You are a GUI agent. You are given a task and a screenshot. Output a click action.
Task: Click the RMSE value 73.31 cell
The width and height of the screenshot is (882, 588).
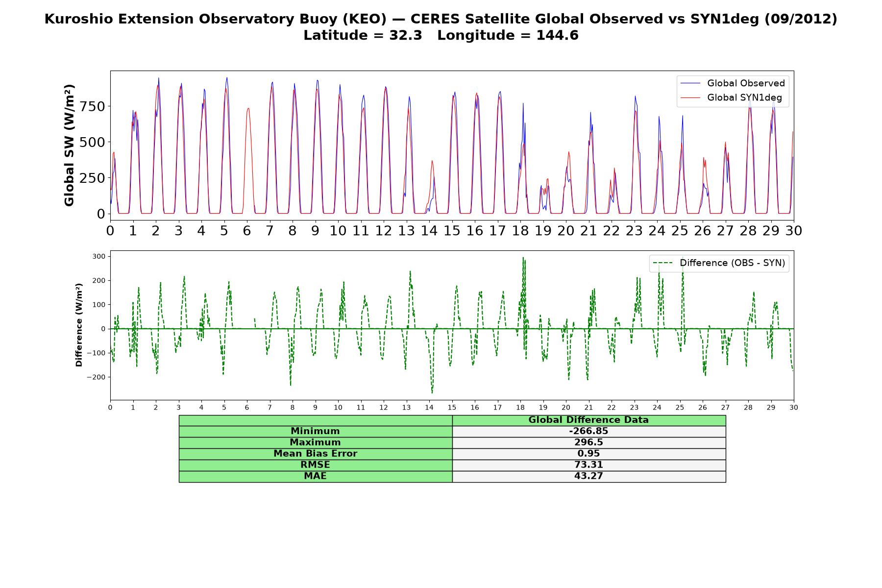(588, 465)
